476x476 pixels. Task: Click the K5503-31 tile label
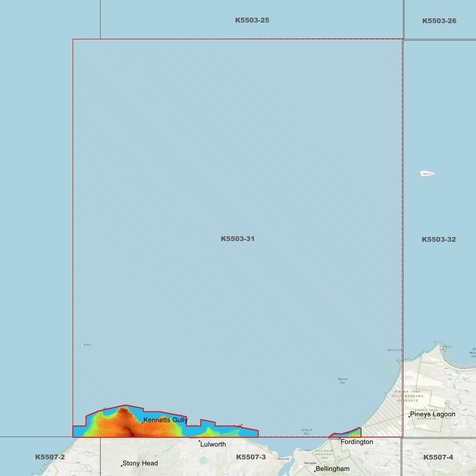pos(238,239)
